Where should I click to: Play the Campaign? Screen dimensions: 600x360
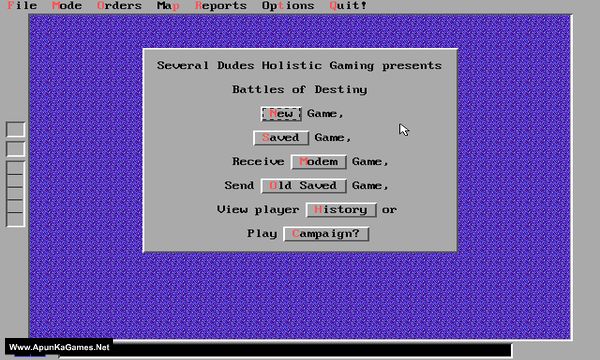pos(326,234)
